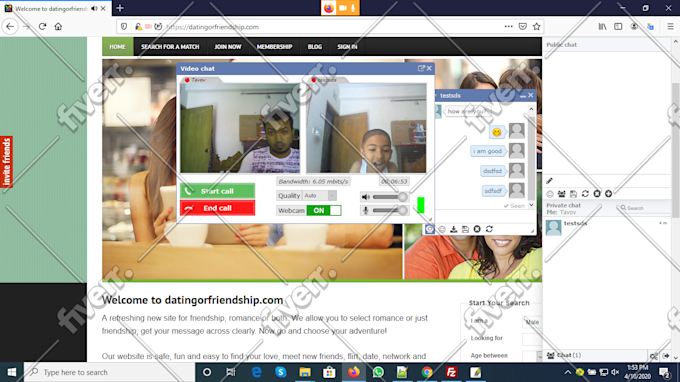The height and width of the screenshot is (382, 680).
Task: Click the Tavov webcam video feed
Action: point(240,128)
